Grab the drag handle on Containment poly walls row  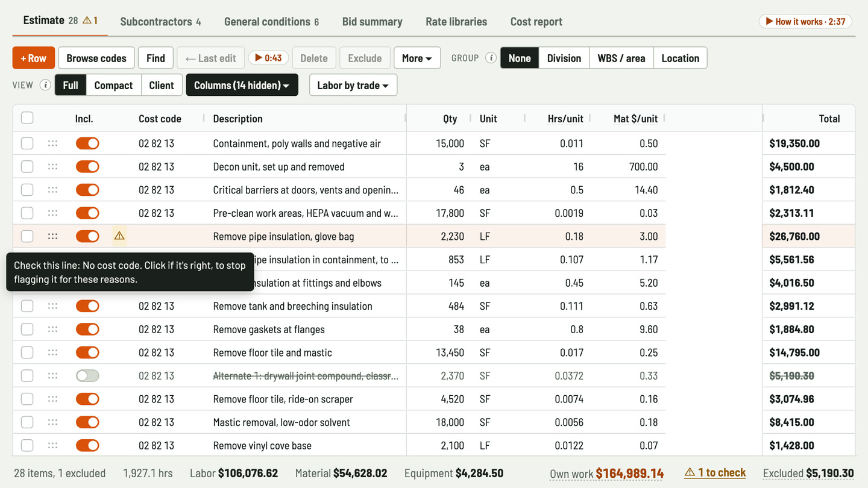point(52,143)
